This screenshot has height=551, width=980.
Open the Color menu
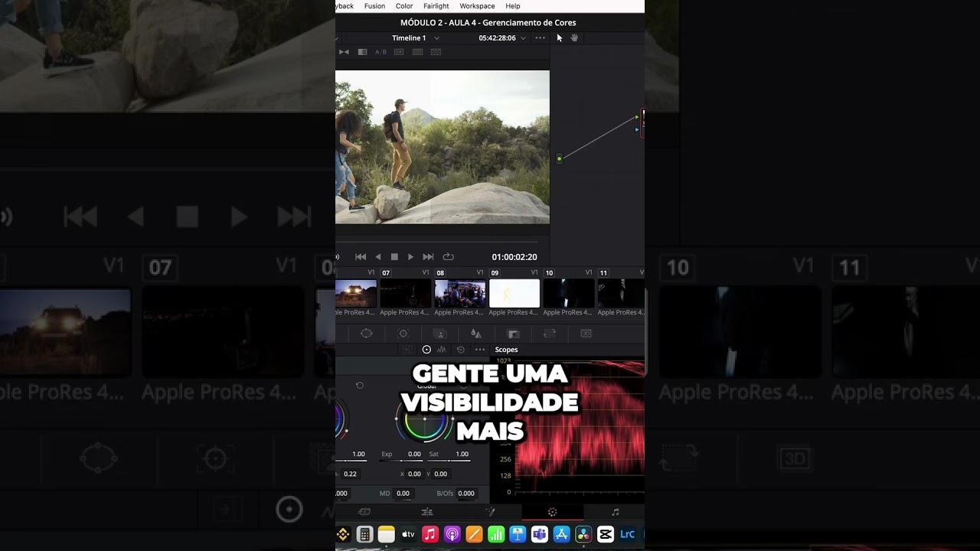coord(404,6)
